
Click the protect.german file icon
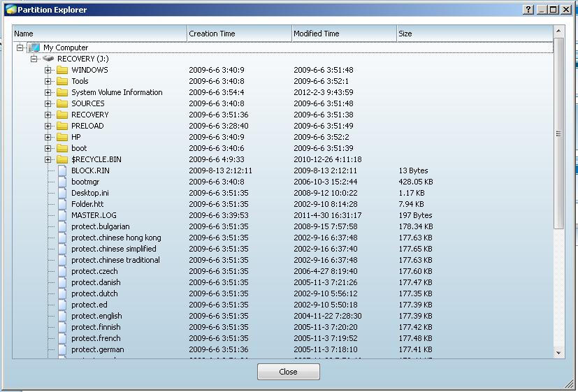point(62,349)
